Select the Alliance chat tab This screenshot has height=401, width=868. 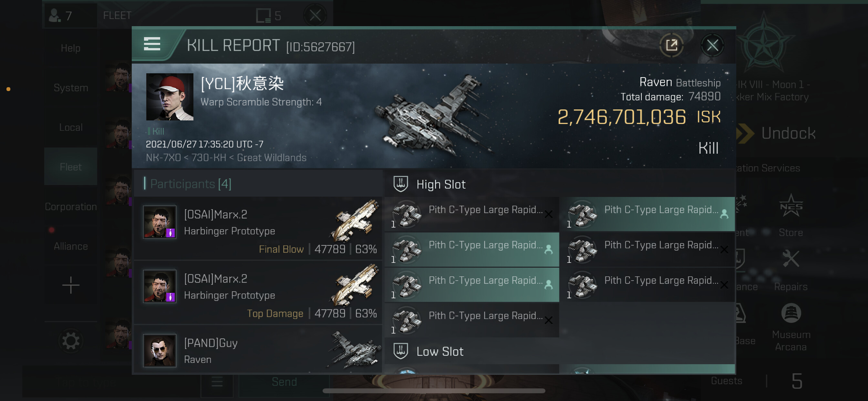(71, 246)
